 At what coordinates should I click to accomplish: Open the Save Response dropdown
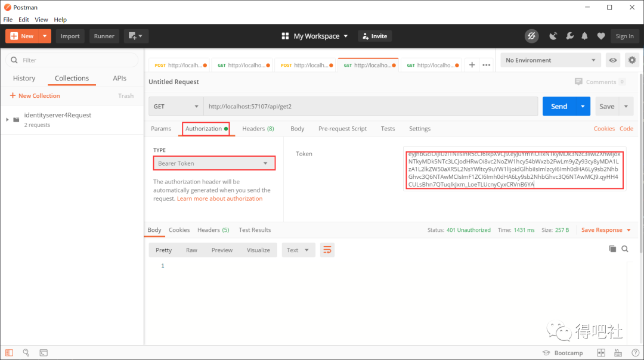click(606, 230)
